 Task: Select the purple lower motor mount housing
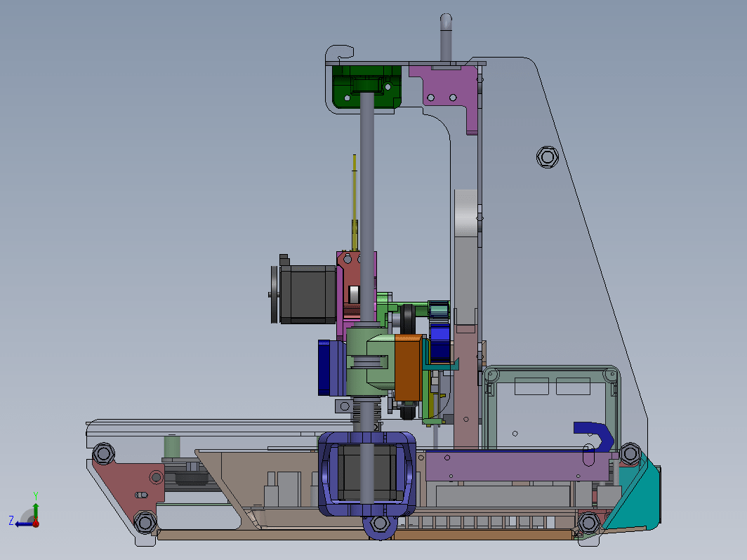pyautogui.click(x=366, y=474)
